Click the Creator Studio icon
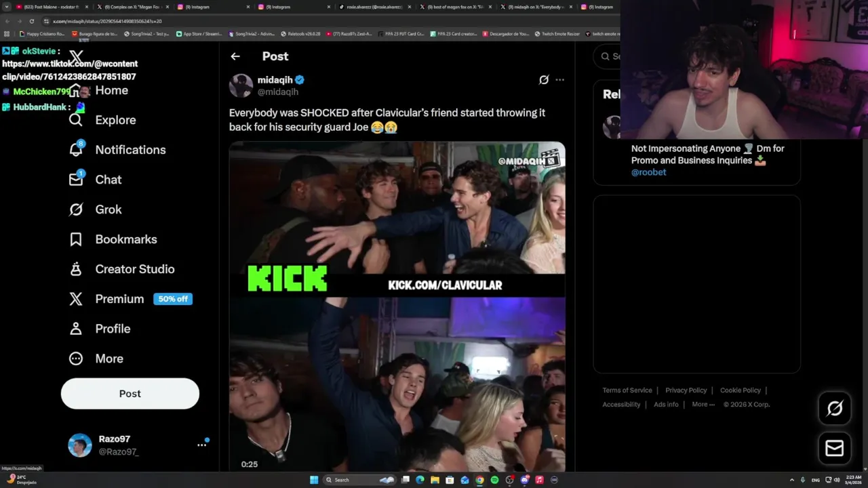Screen dimensions: 868x488 tap(76, 269)
